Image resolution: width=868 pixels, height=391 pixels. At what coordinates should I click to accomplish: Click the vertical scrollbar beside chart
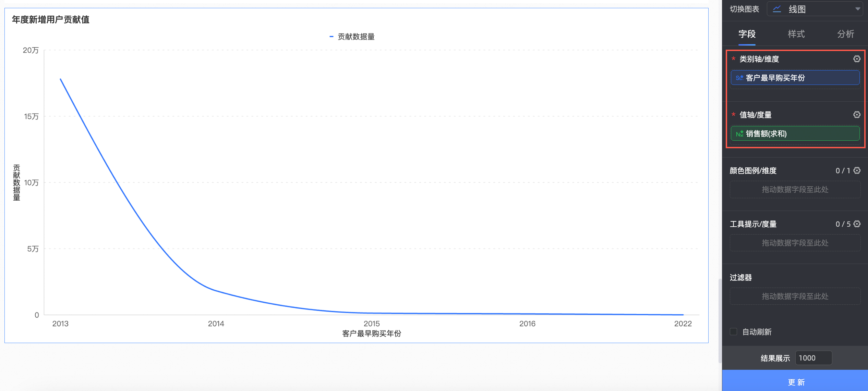[720, 320]
